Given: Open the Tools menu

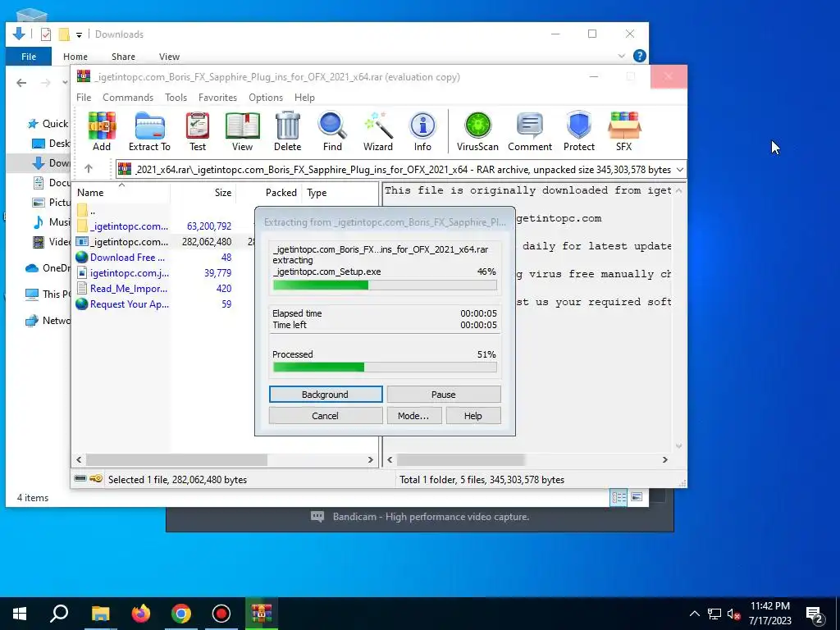Looking at the screenshot, I should click(176, 98).
